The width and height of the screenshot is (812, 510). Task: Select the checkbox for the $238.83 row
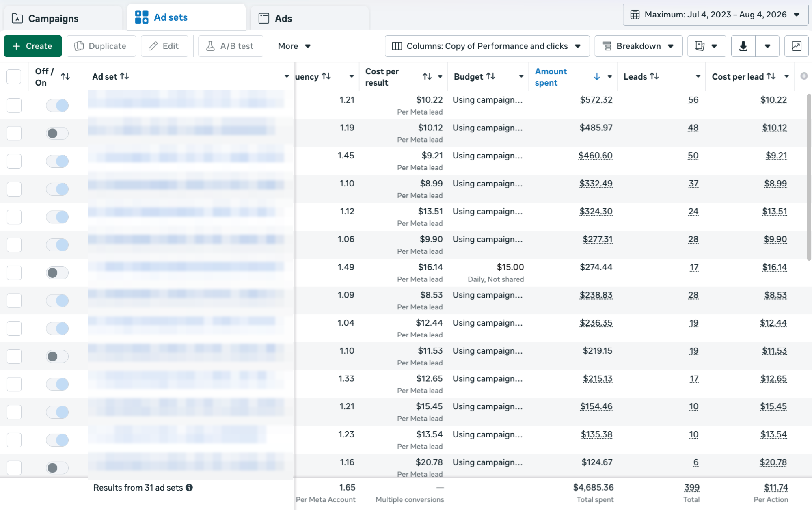coord(14,301)
